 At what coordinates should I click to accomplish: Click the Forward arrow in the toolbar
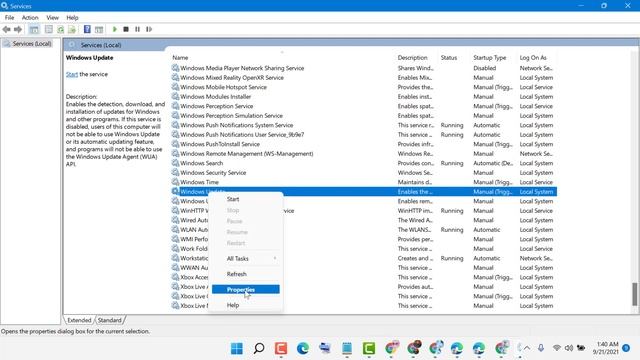(x=18, y=29)
